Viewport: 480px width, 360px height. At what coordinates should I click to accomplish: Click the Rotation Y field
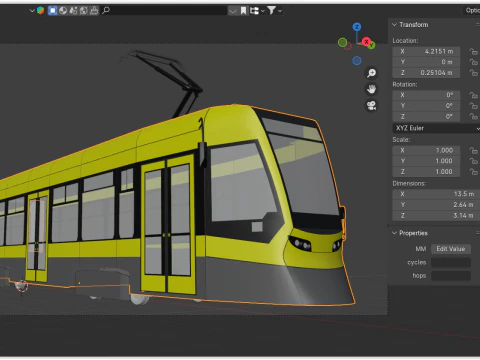tap(426, 106)
